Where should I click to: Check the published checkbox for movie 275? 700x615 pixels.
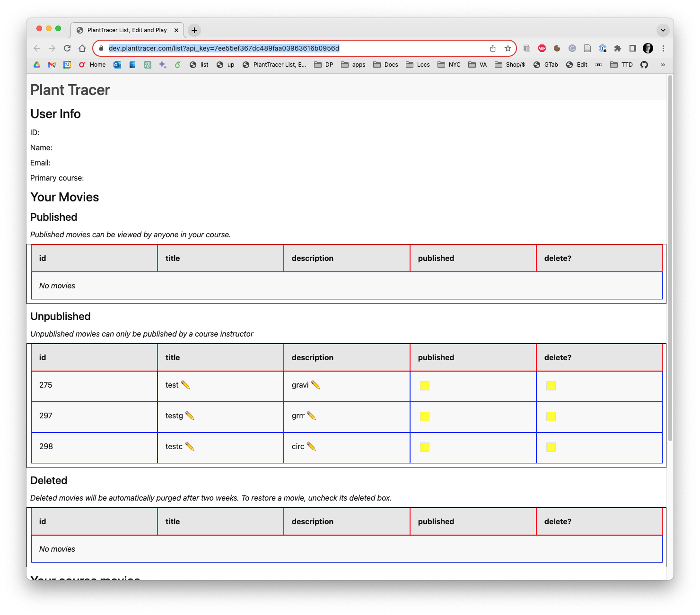tap(424, 385)
